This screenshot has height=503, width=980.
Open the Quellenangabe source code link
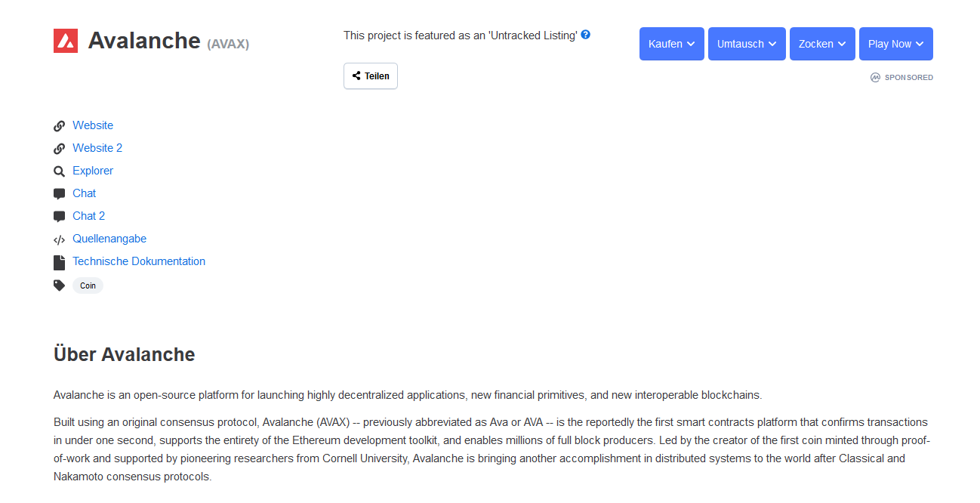coord(109,239)
